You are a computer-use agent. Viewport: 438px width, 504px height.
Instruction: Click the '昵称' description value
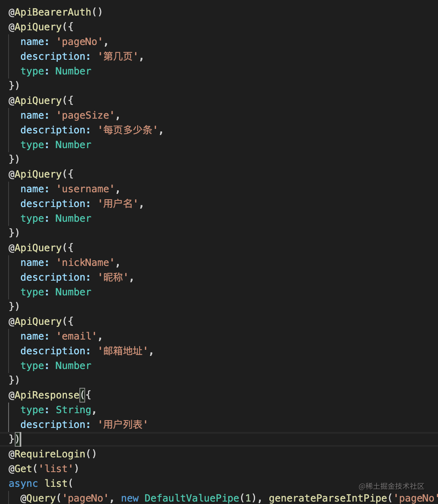[x=113, y=277]
